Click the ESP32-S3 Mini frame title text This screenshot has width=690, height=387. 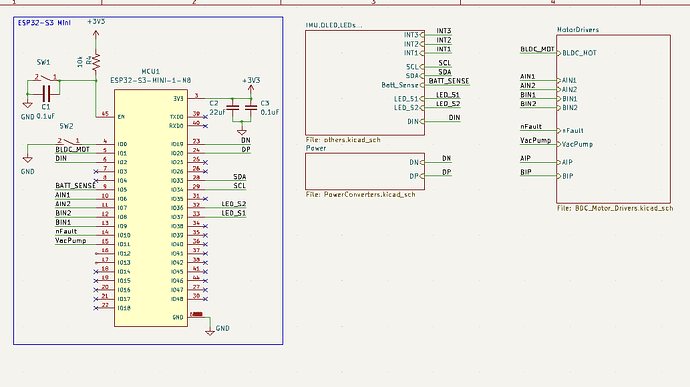click(44, 22)
